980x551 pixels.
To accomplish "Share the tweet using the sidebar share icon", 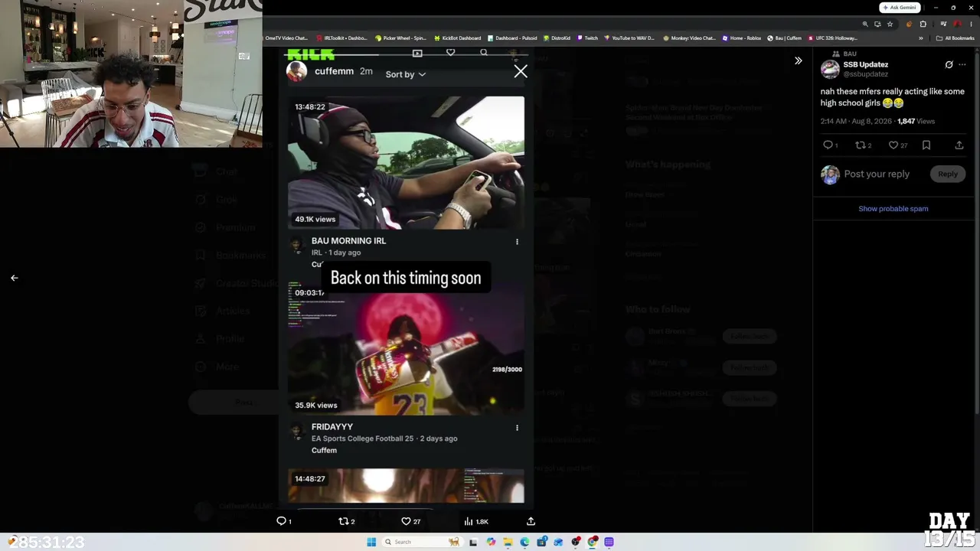I will [959, 145].
